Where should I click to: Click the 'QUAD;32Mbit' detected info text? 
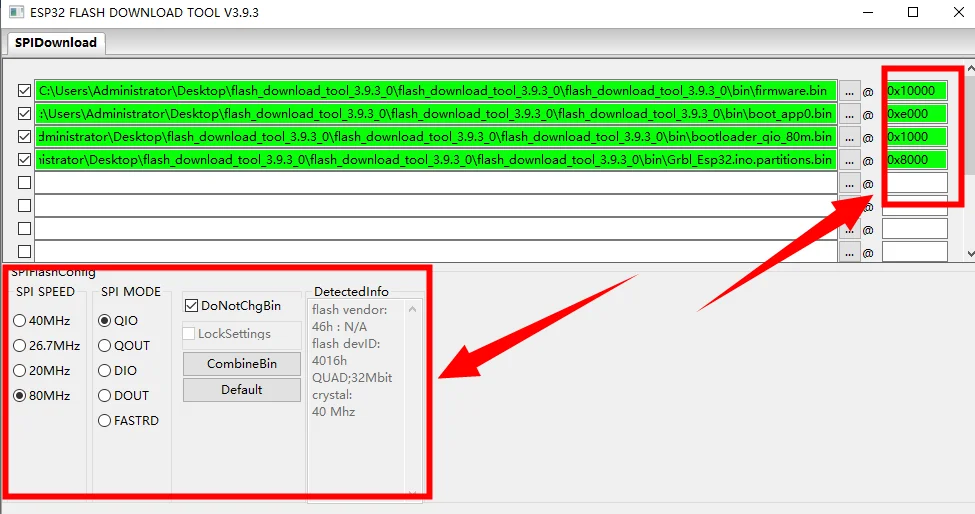pos(352,378)
